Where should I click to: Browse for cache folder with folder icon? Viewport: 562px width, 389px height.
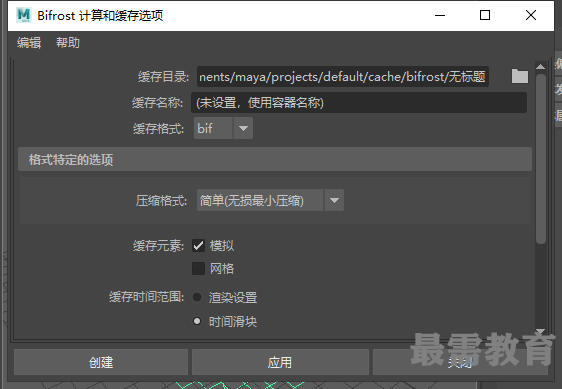click(519, 76)
